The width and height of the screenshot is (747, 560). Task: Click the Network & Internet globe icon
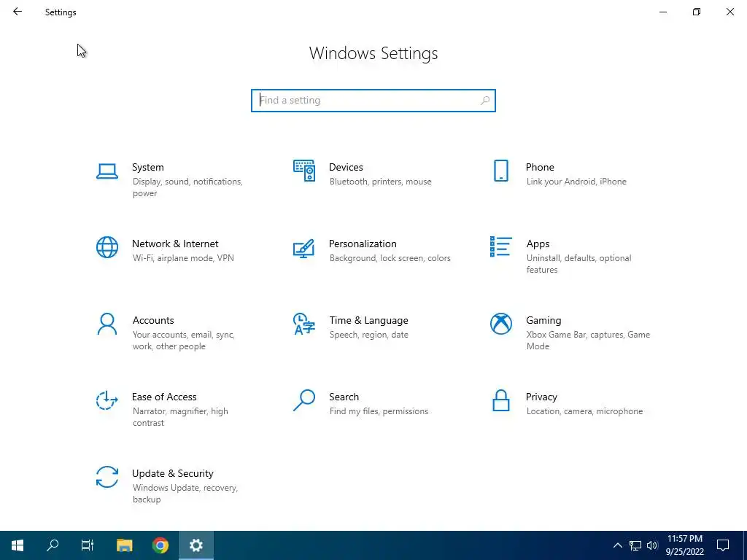[107, 247]
